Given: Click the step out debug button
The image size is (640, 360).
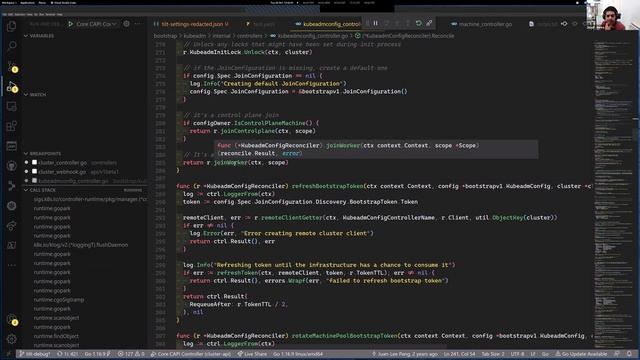Looking at the screenshot, I should [x=407, y=23].
